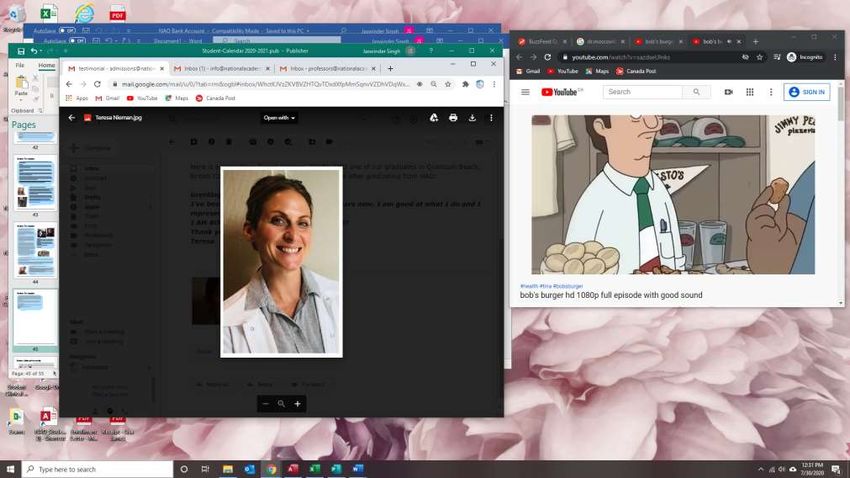Add image to Google Drive
Screen dimensions: 850x478
click(434, 118)
